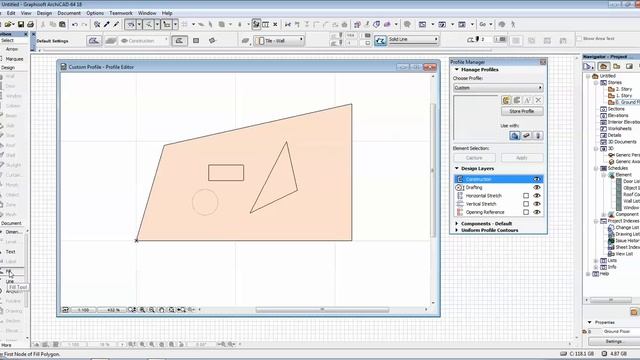
Task: Collapse the Properties section in Navigator
Action: tap(589, 322)
